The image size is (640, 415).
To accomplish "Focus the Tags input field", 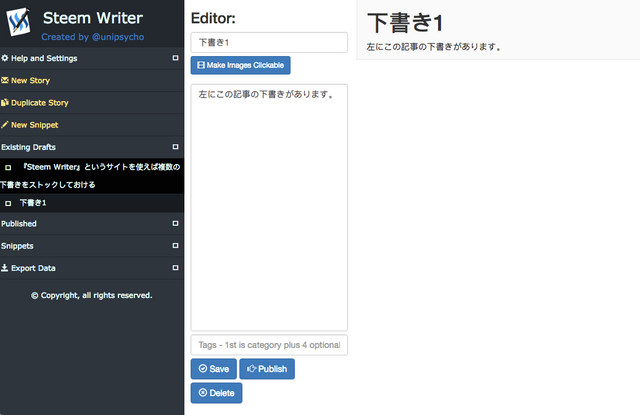I will (x=269, y=345).
